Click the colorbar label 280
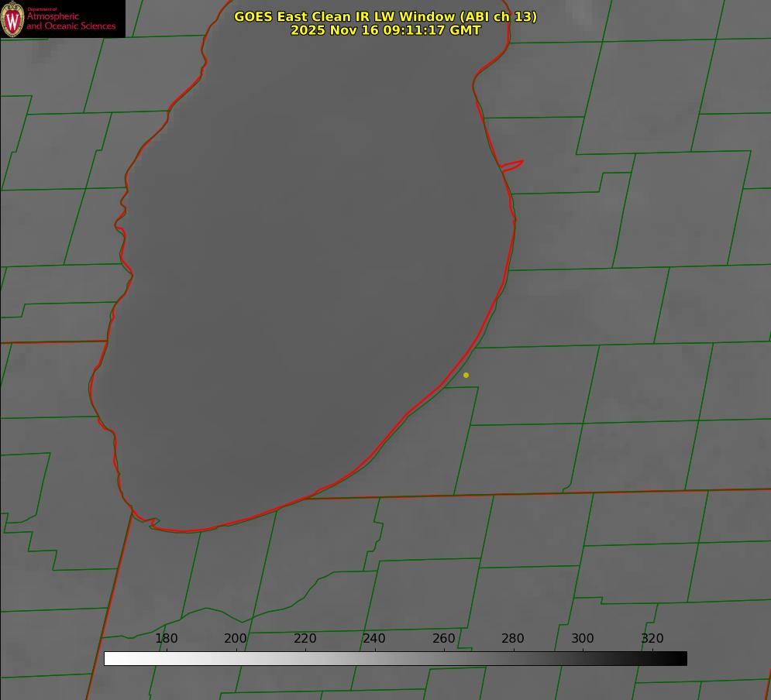771x700 pixels. [x=513, y=639]
